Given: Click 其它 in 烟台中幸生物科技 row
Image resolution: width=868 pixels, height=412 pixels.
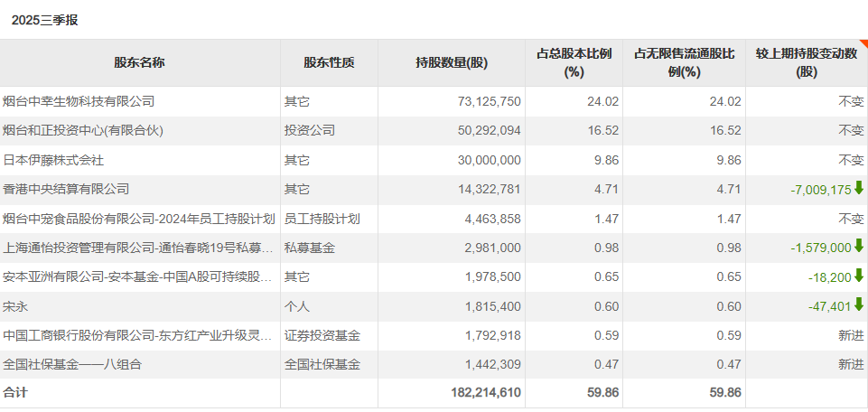Looking at the screenshot, I should pyautogui.click(x=297, y=101).
